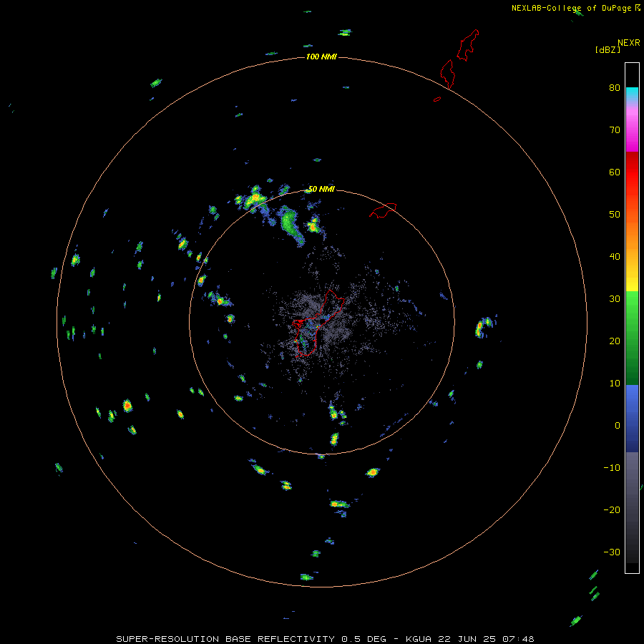Viewport: 644px width, 644px height.
Task: Click the 100 NMI range ring label
Action: tap(321, 57)
